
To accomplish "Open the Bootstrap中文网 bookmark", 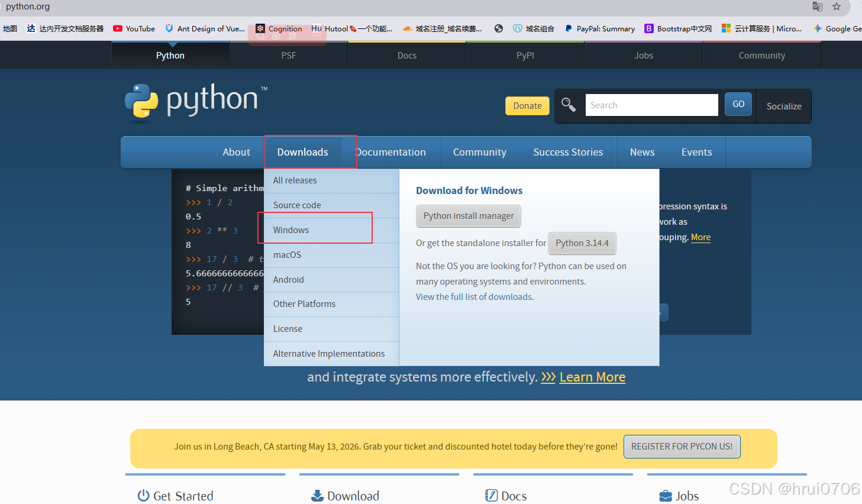I will point(678,28).
